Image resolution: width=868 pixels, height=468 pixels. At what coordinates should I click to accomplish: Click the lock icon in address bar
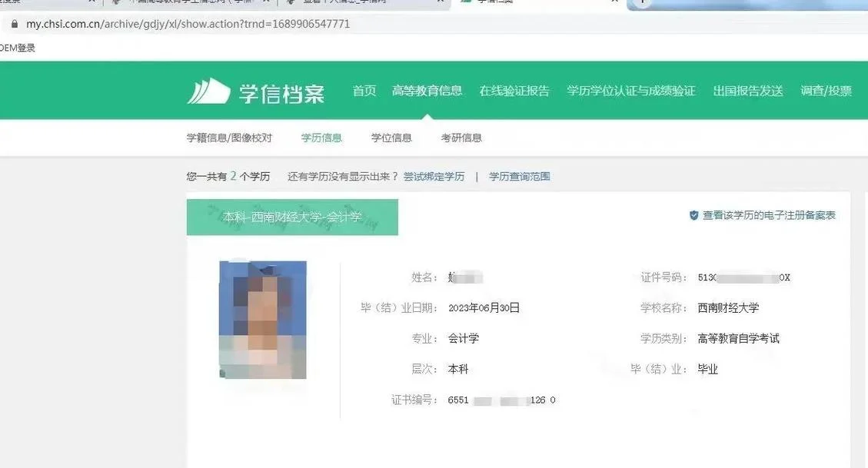click(x=15, y=24)
